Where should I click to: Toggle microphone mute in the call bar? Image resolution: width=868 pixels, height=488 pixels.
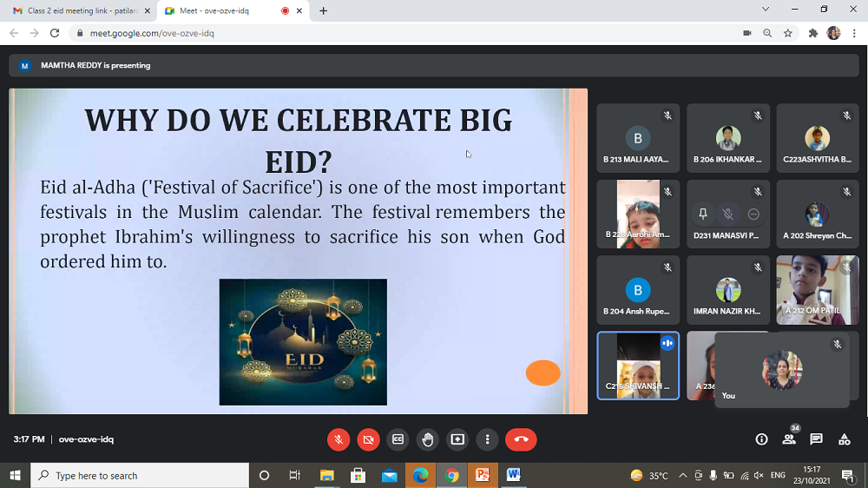point(339,439)
